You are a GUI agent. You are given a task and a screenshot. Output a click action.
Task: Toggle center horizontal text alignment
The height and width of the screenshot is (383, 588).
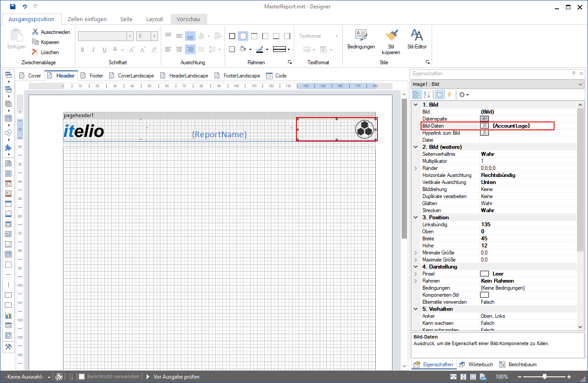click(179, 49)
